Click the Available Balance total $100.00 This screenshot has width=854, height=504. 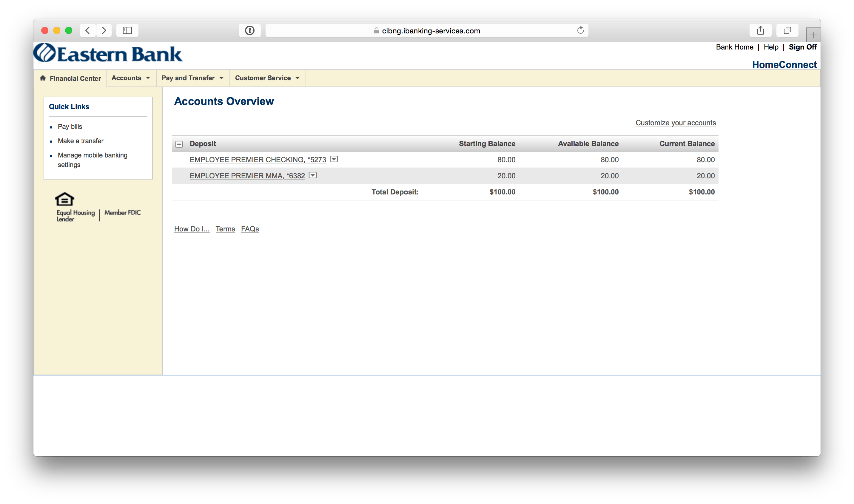tap(606, 192)
